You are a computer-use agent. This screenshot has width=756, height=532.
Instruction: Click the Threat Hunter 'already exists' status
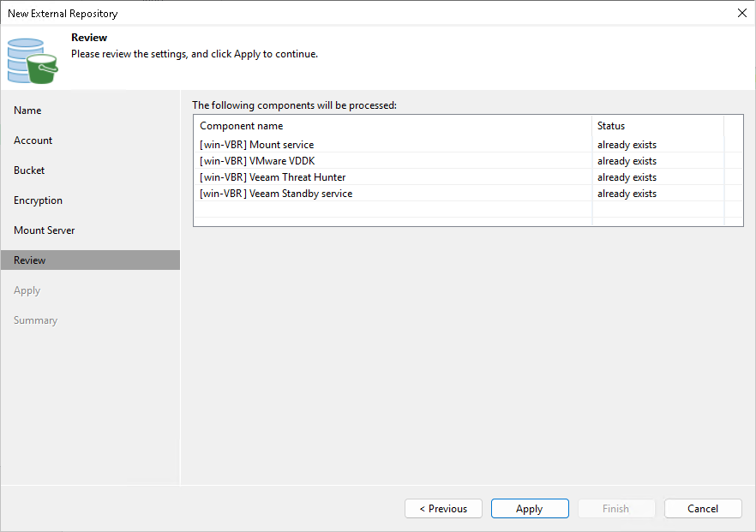pos(627,177)
